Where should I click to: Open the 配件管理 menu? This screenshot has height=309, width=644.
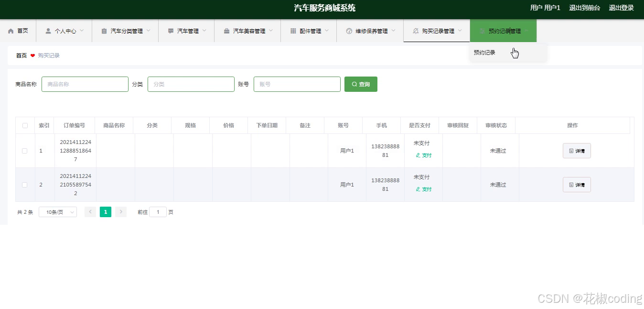point(309,31)
